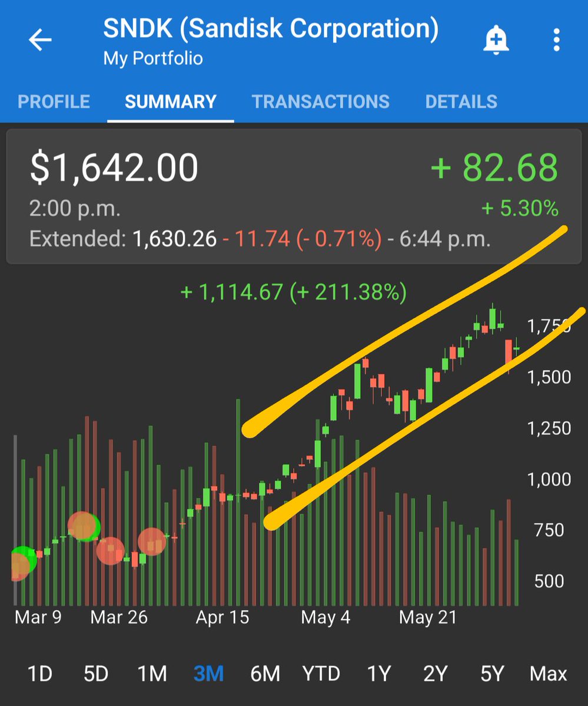The height and width of the screenshot is (706, 588).
Task: Switch to the PROFILE tab
Action: (54, 102)
